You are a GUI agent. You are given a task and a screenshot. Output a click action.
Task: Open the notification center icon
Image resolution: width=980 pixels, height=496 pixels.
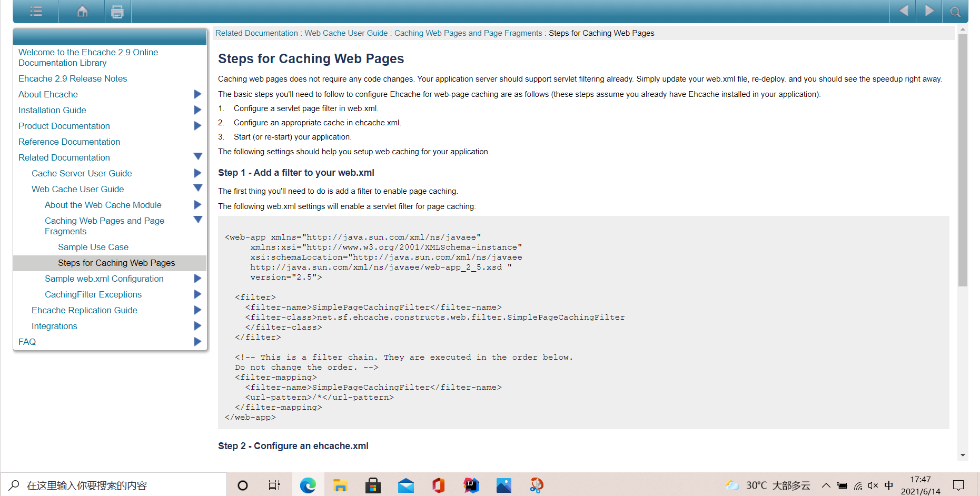[x=958, y=485]
